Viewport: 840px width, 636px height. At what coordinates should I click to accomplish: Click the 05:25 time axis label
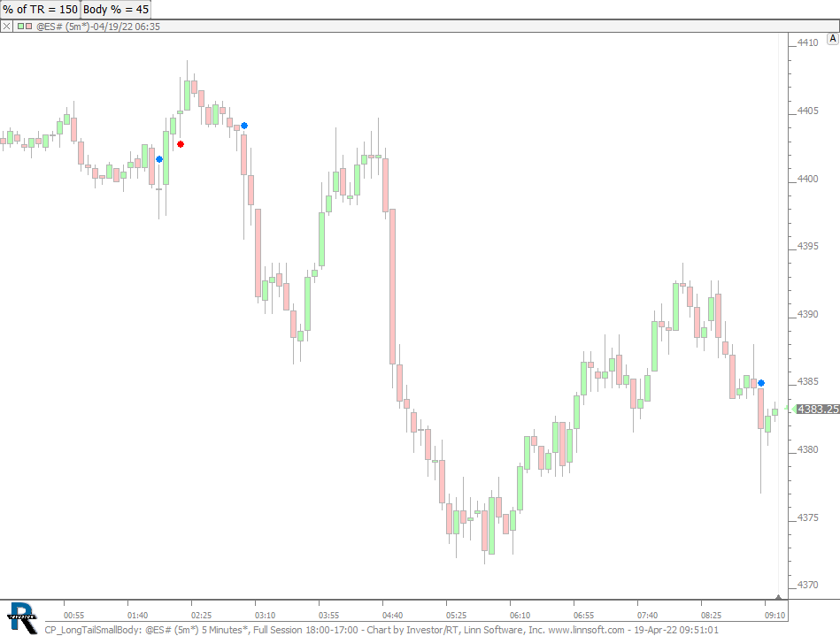[457, 616]
